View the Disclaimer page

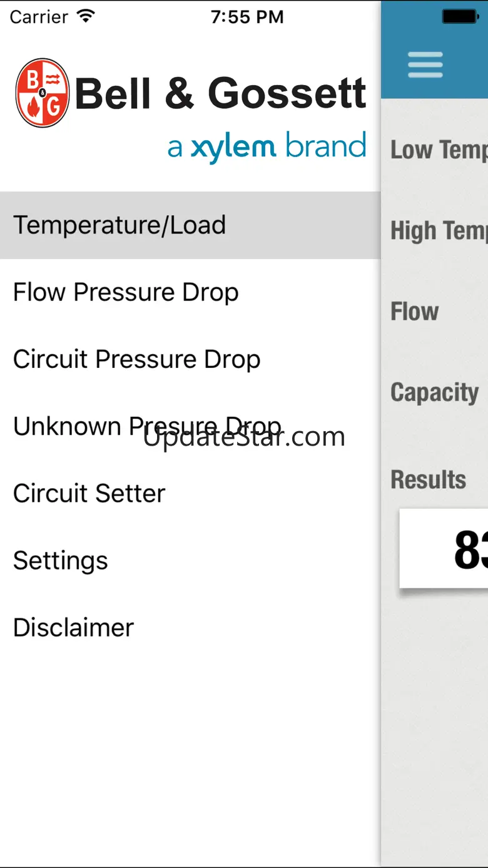pos(74,627)
